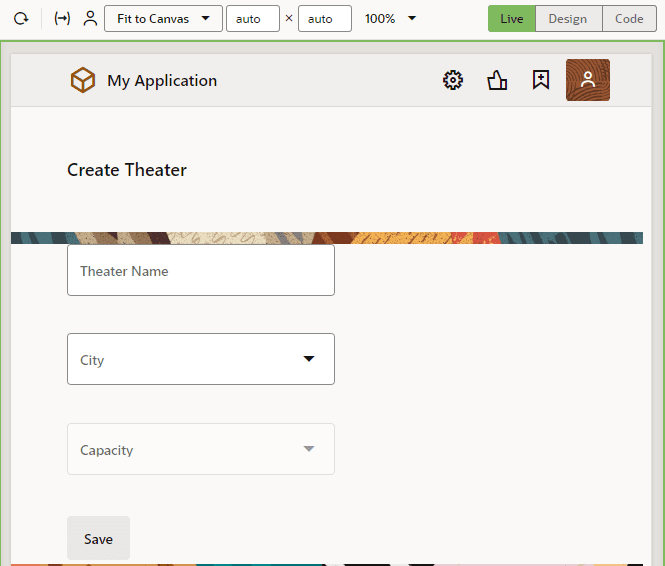Click the canvas height auto field
Image resolution: width=665 pixels, height=566 pixels.
pos(325,19)
